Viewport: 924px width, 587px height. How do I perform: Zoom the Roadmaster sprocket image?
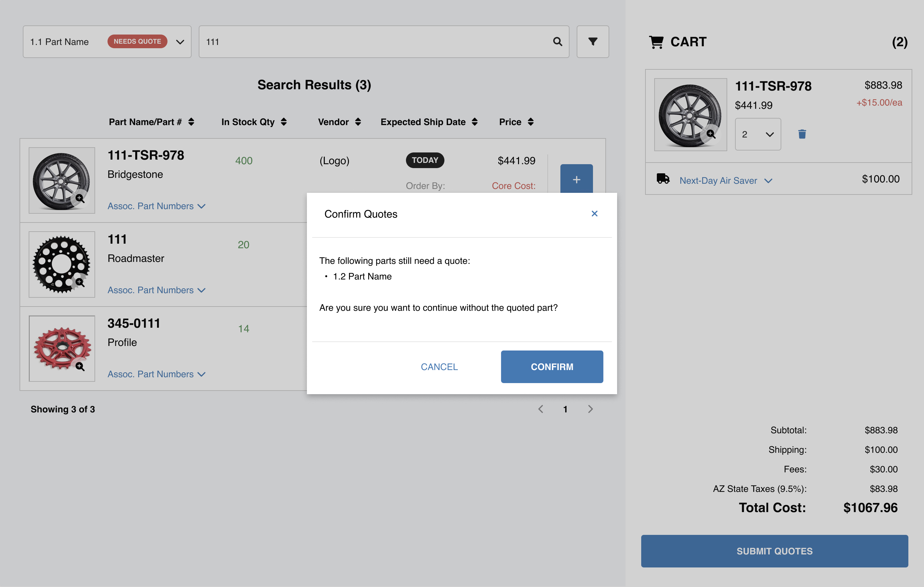79,282
